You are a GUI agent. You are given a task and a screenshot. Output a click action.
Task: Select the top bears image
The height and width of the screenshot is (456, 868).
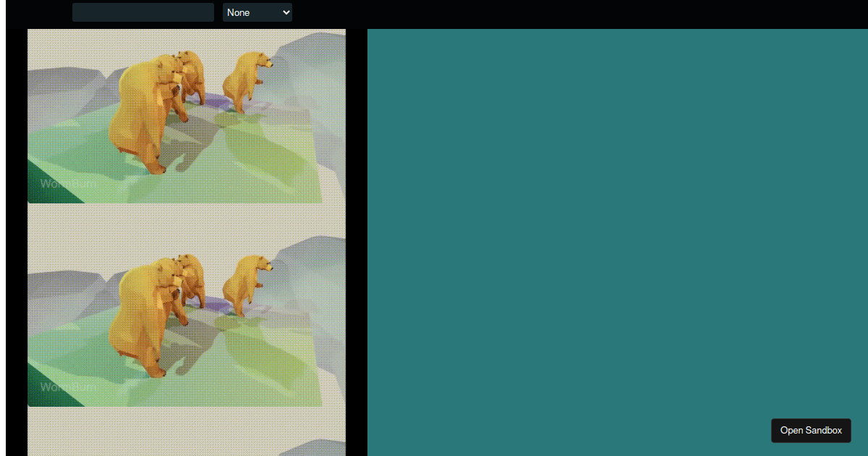coord(187,117)
